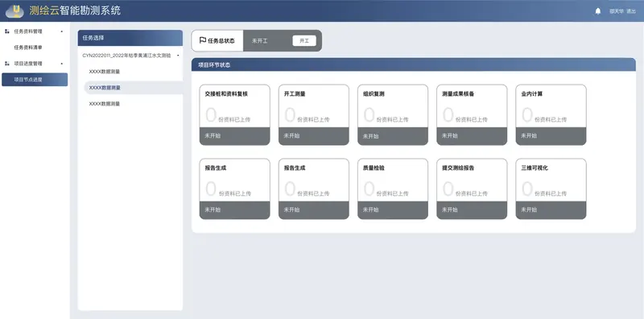Click the flag icon beside 任务总状态
This screenshot has width=644, height=319.
pyautogui.click(x=203, y=40)
